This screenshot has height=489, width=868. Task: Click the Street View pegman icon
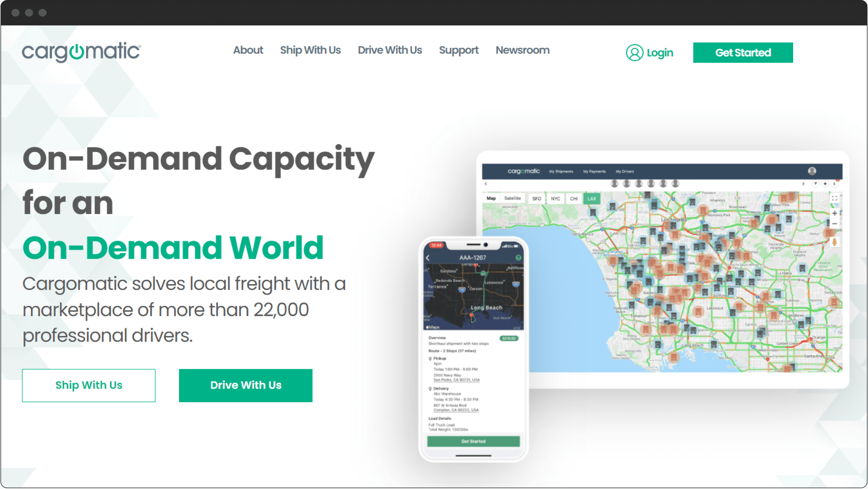coord(834,242)
